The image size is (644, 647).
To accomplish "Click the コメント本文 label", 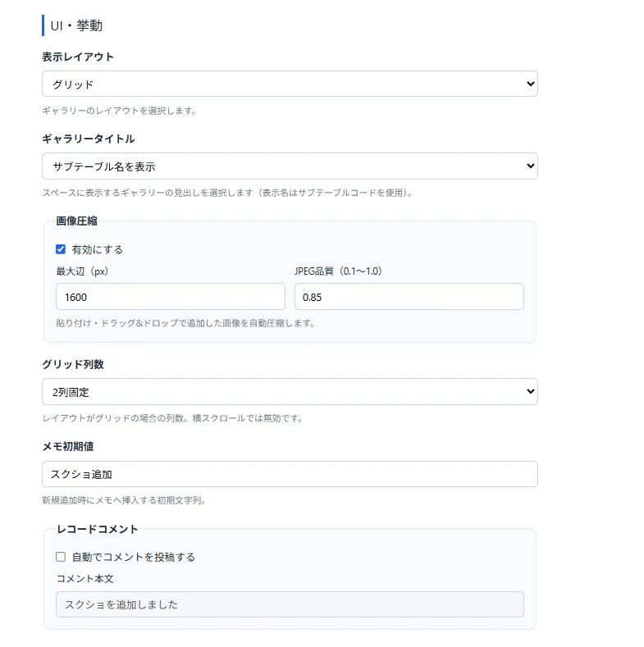I will pos(85,579).
